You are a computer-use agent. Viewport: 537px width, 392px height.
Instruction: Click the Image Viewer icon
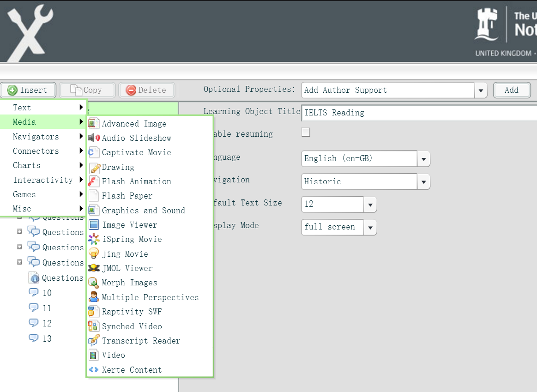click(94, 224)
